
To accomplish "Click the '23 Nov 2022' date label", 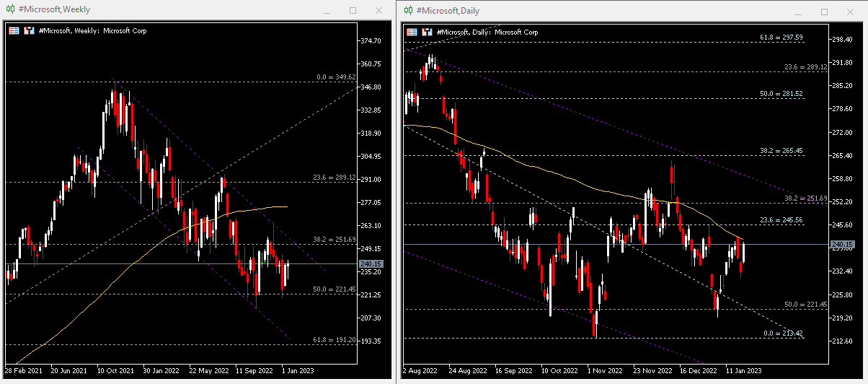I will tap(651, 371).
